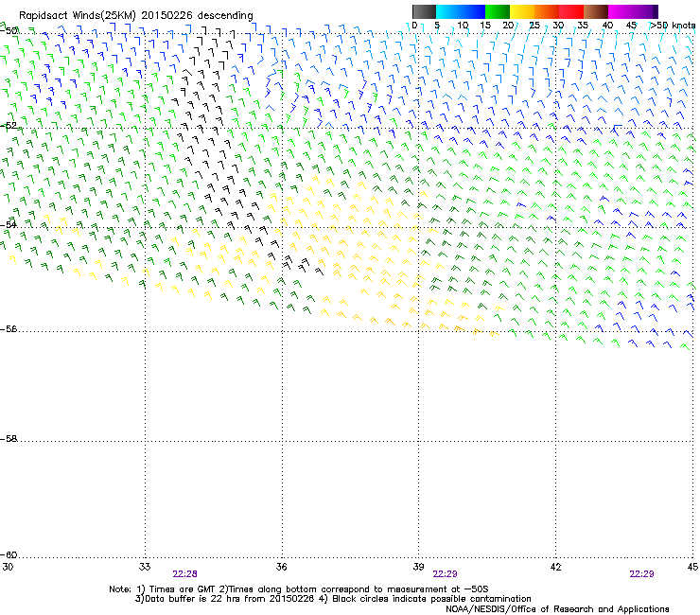Click the '-50' latitude axis label
The width and height of the screenshot is (700, 615).
click(9, 31)
